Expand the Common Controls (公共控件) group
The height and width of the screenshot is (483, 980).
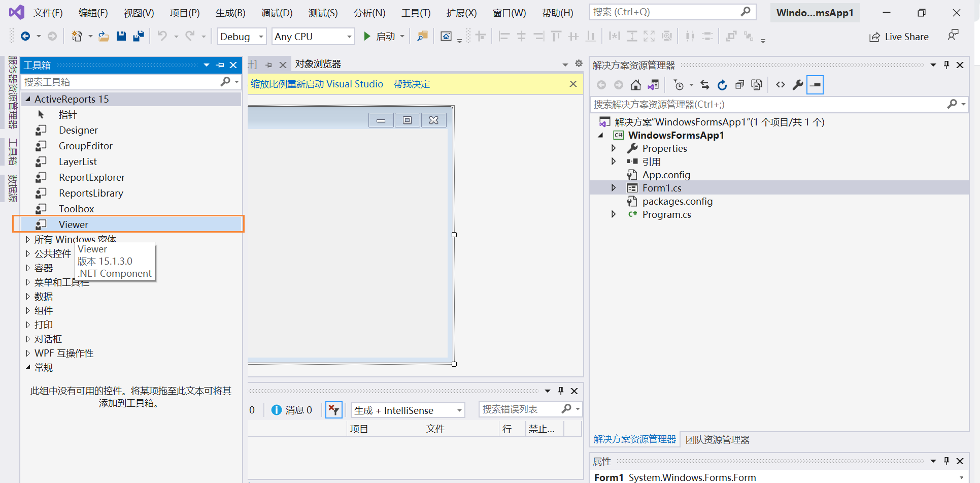(28, 253)
